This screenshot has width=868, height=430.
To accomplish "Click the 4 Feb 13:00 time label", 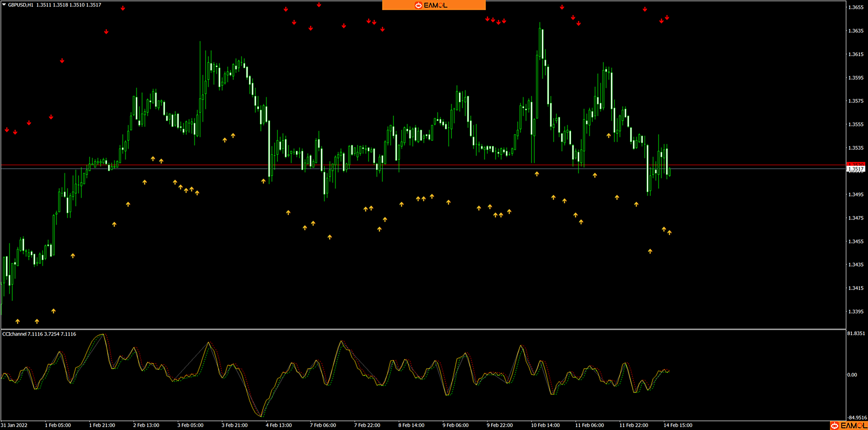I will [279, 425].
